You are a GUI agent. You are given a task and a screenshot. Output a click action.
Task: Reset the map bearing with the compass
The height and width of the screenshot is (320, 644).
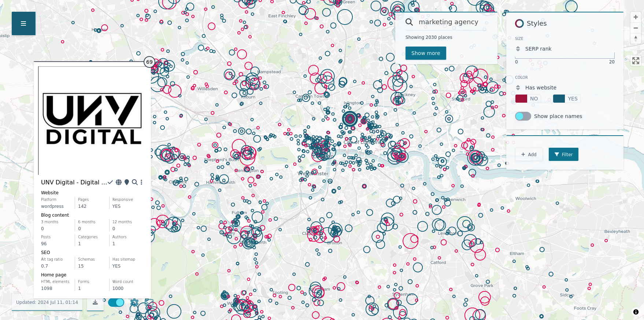coord(636,38)
